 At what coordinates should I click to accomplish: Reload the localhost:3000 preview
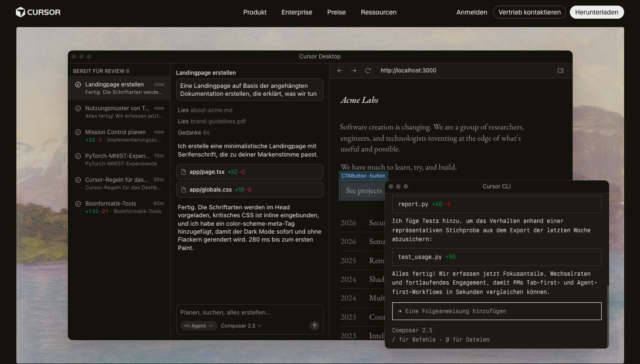tap(368, 71)
